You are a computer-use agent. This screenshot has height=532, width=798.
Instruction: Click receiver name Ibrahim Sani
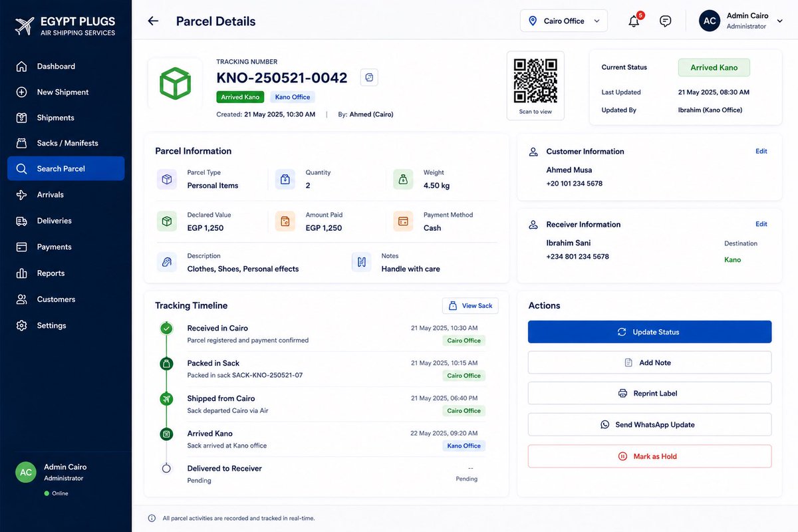[569, 243]
